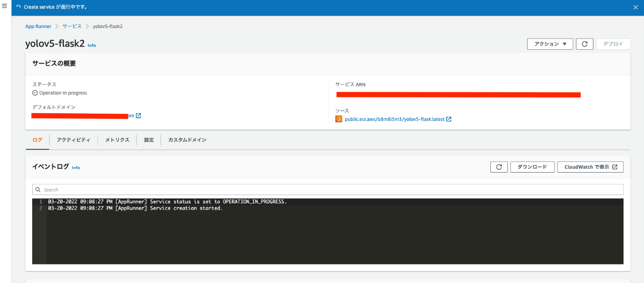The image size is (644, 283).
Task: Click the Operation in progress status icon
Action: click(x=35, y=93)
